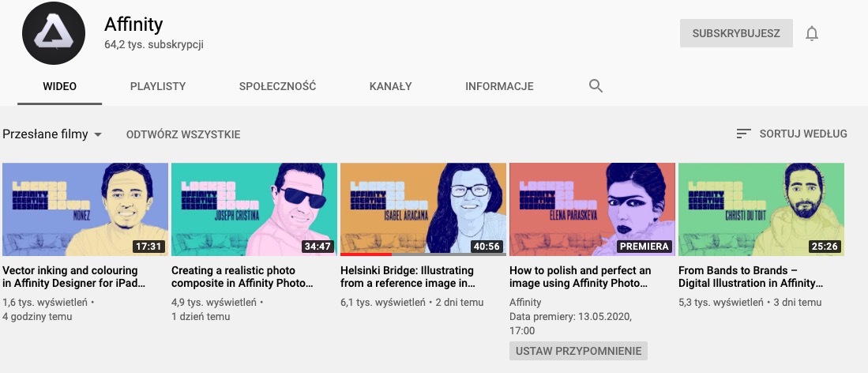Click the Helsinki Bridge video title

click(408, 277)
